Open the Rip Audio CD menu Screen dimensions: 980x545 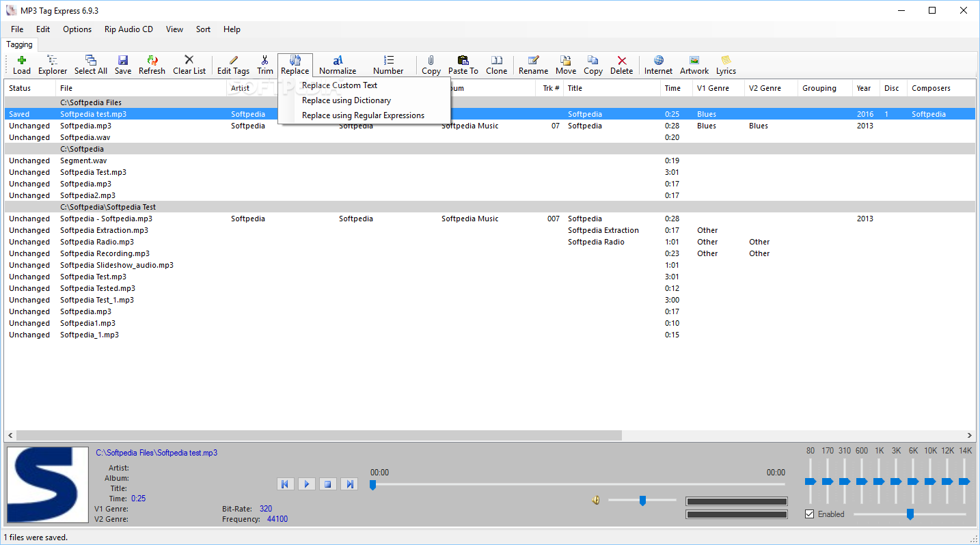129,29
